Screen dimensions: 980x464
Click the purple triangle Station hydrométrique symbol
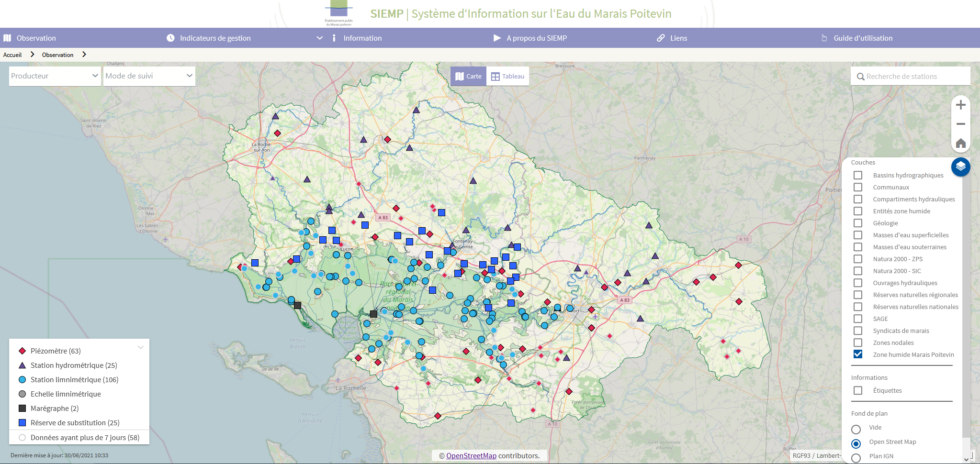pyautogui.click(x=22, y=365)
